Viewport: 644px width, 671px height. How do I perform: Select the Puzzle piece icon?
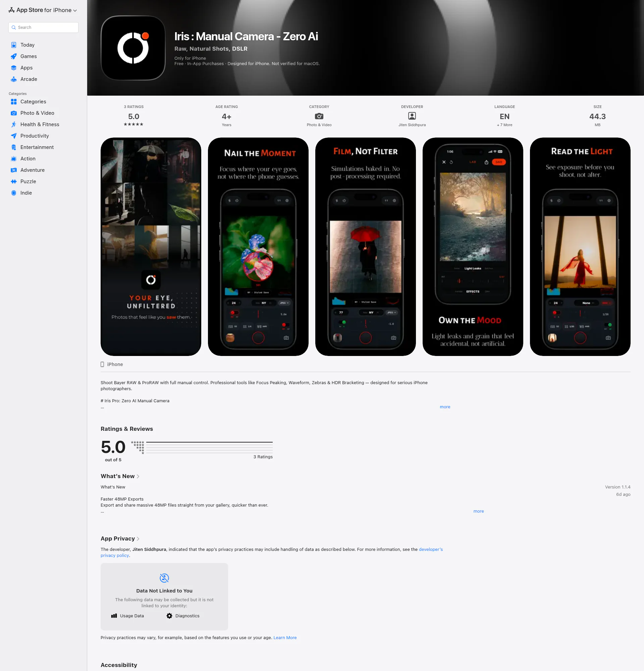14,182
